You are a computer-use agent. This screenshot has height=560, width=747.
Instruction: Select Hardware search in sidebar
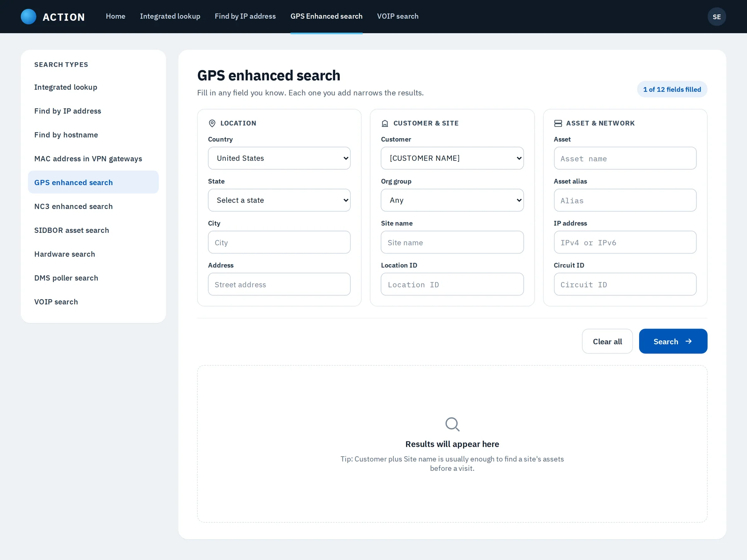pos(93,254)
